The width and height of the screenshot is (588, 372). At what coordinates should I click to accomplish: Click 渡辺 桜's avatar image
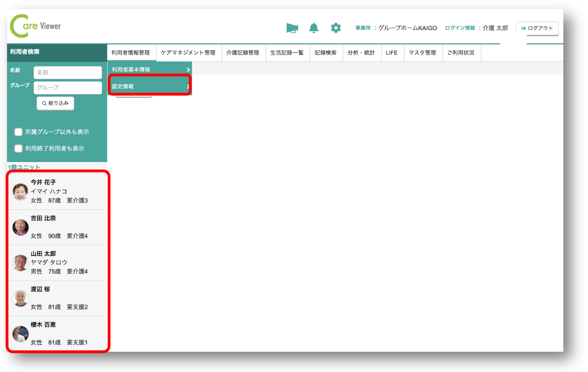21,298
